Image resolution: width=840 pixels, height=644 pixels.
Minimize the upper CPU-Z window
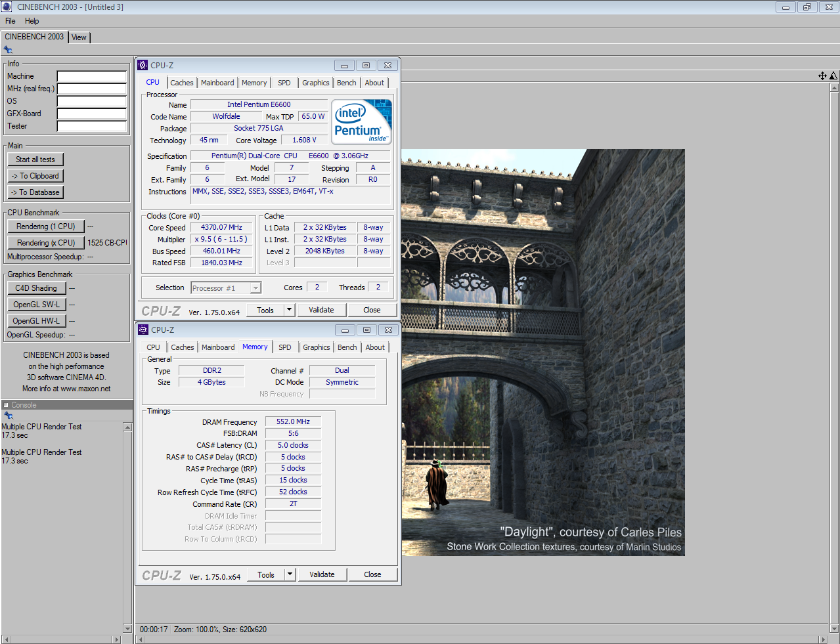click(x=344, y=66)
